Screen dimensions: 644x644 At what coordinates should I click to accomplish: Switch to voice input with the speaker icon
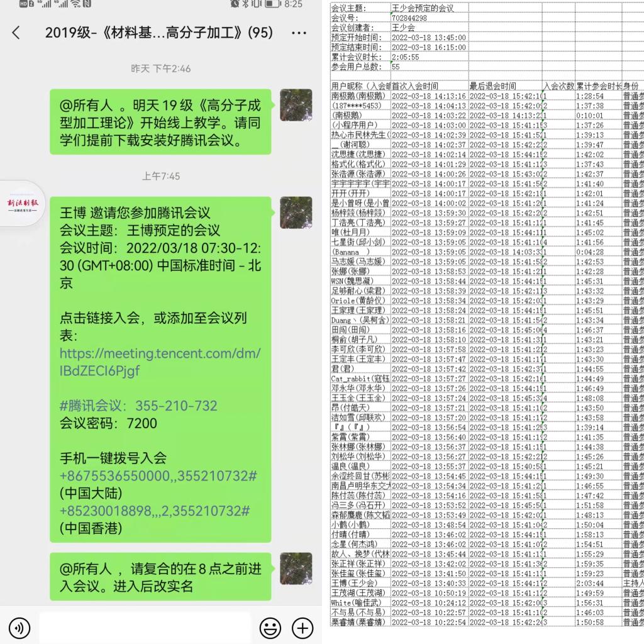point(19,628)
